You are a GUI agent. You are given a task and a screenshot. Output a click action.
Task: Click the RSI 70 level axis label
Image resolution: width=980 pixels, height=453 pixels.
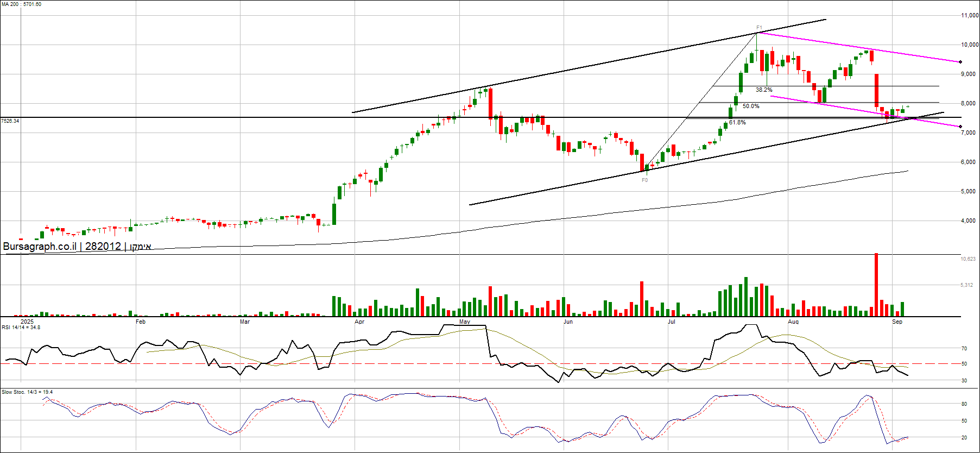click(964, 349)
